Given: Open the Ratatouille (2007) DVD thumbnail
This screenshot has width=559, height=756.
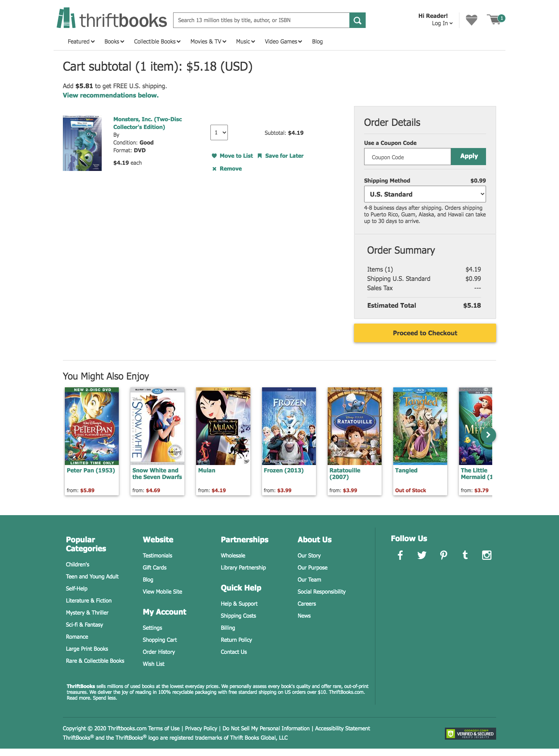Looking at the screenshot, I should coord(354,426).
